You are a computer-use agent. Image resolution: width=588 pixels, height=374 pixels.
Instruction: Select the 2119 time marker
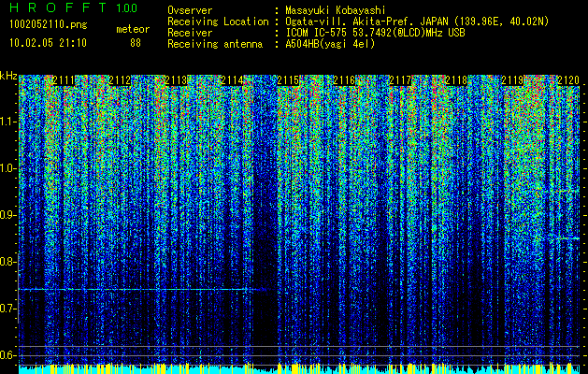coord(512,80)
